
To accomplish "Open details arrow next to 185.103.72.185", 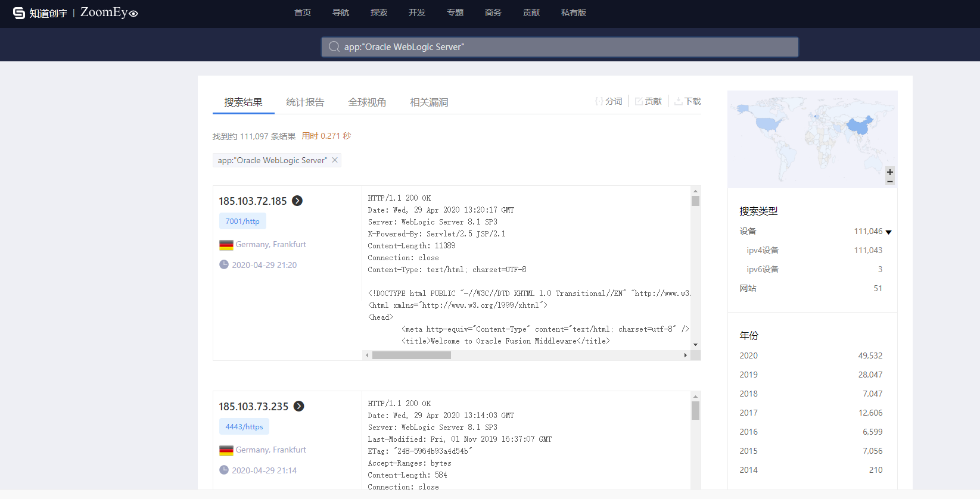I will (x=297, y=201).
